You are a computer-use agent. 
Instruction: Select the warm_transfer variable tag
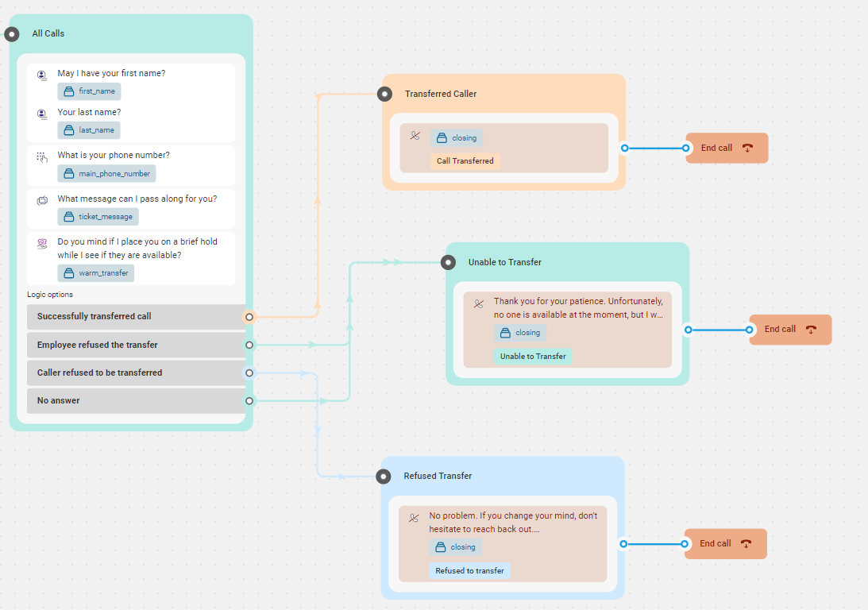click(96, 273)
